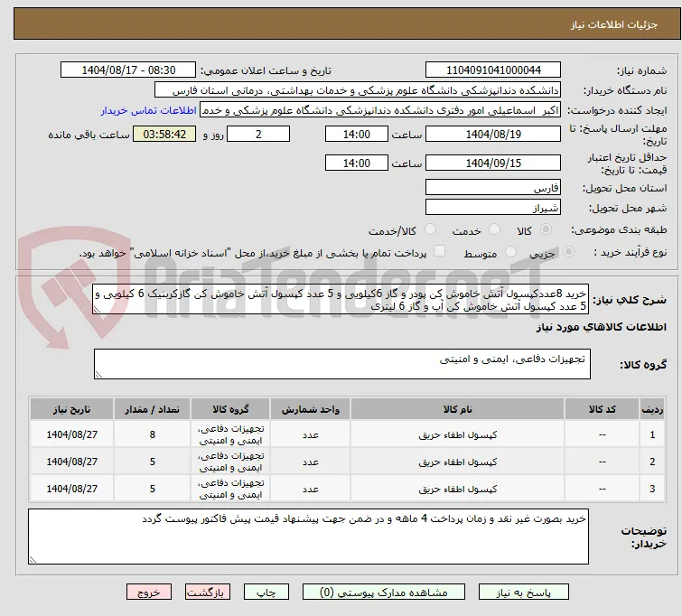Click the توضیحات خریدار text area
682x616 pixels.
coord(308,537)
